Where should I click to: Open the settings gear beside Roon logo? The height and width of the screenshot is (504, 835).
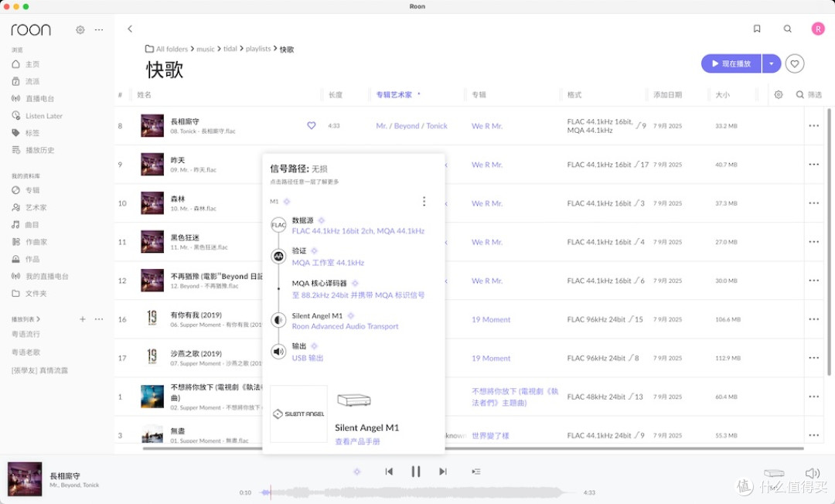80,30
